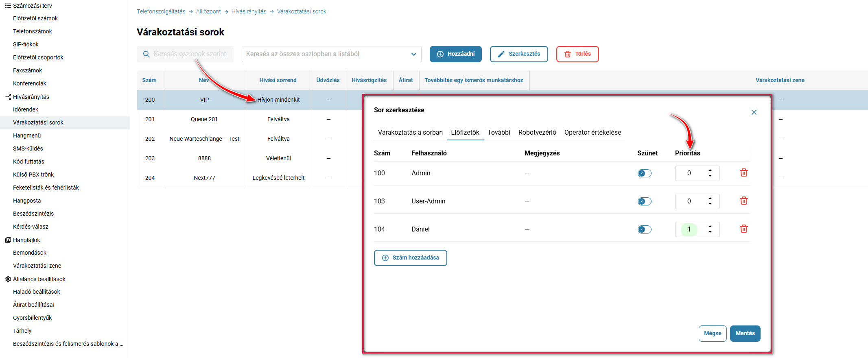Click the Hangfájlok sound files icon
This screenshot has width=868, height=358.
click(x=8, y=240)
